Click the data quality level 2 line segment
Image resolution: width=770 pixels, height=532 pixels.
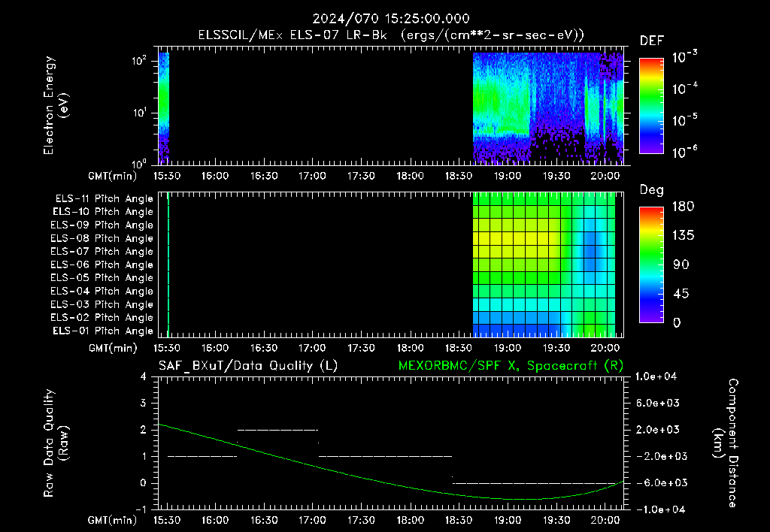point(277,430)
